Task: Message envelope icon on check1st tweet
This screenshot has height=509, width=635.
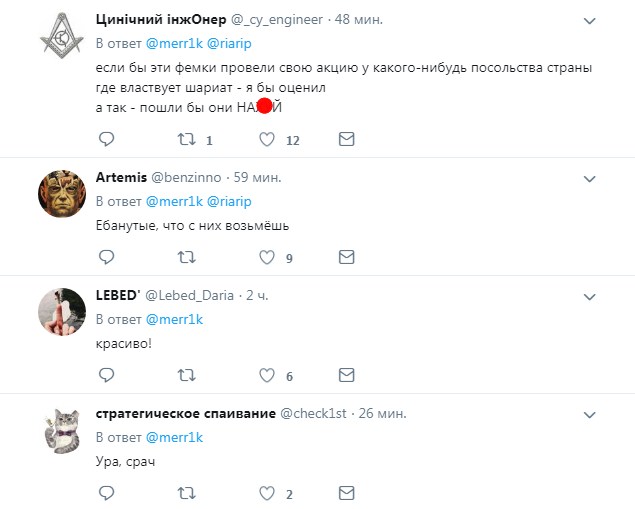Action: tap(347, 493)
